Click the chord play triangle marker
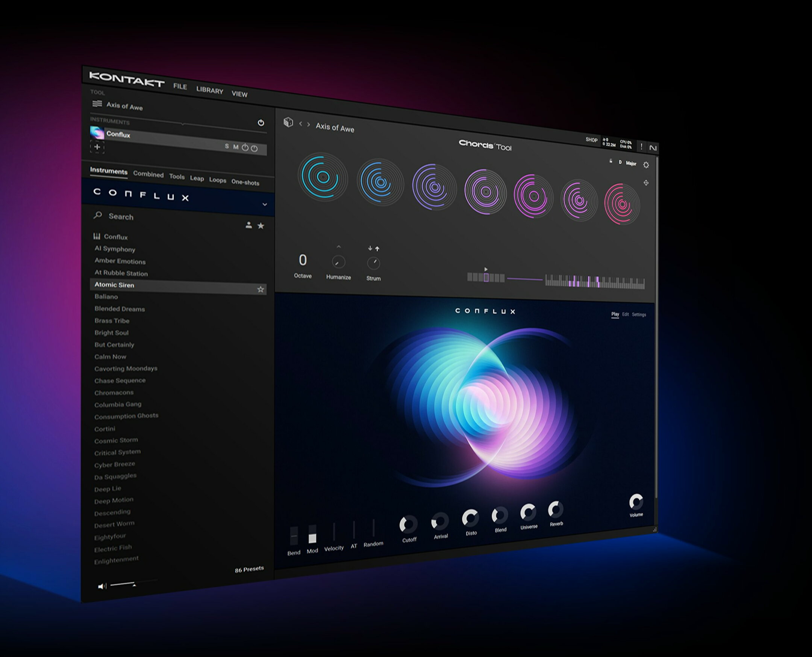Screen dimensions: 812x657 click(486, 269)
